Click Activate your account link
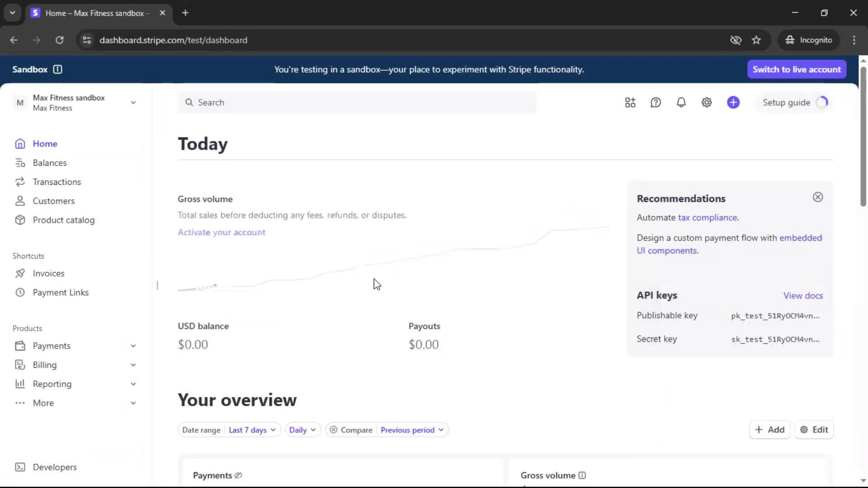Screen dimensions: 868x488 click(x=222, y=232)
